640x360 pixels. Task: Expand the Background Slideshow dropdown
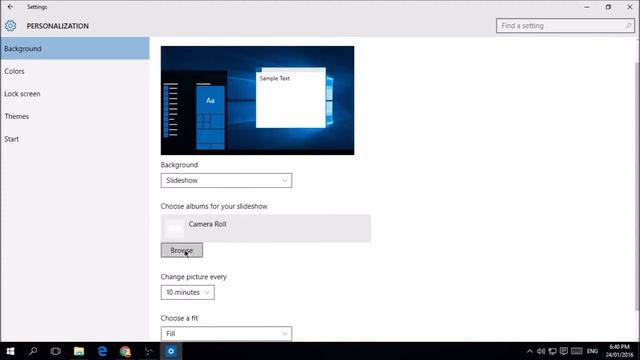tap(226, 180)
